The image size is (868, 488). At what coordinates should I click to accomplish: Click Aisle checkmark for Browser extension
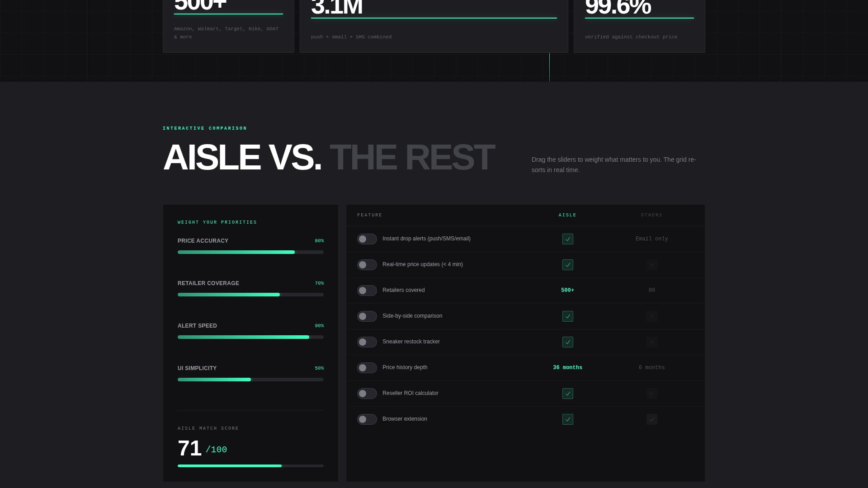567,419
